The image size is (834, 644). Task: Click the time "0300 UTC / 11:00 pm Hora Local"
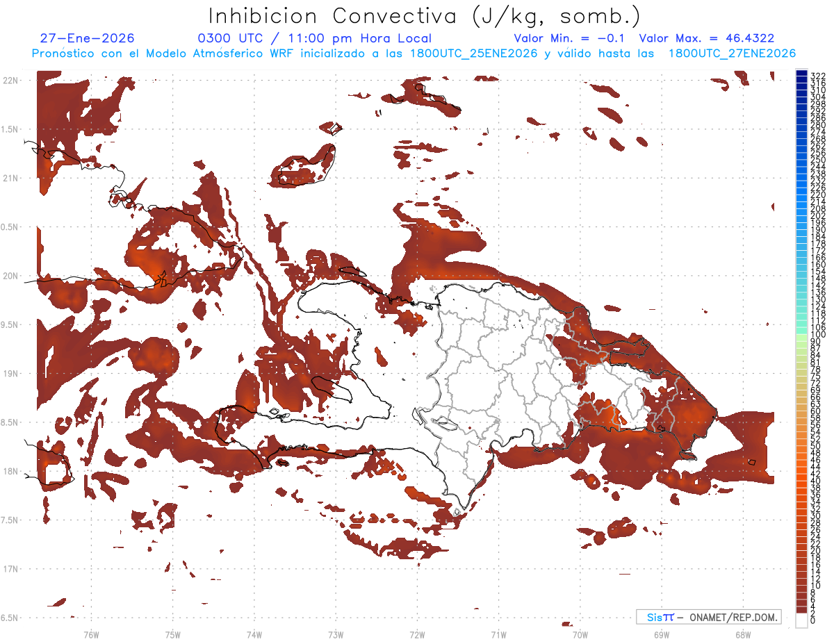point(315,38)
